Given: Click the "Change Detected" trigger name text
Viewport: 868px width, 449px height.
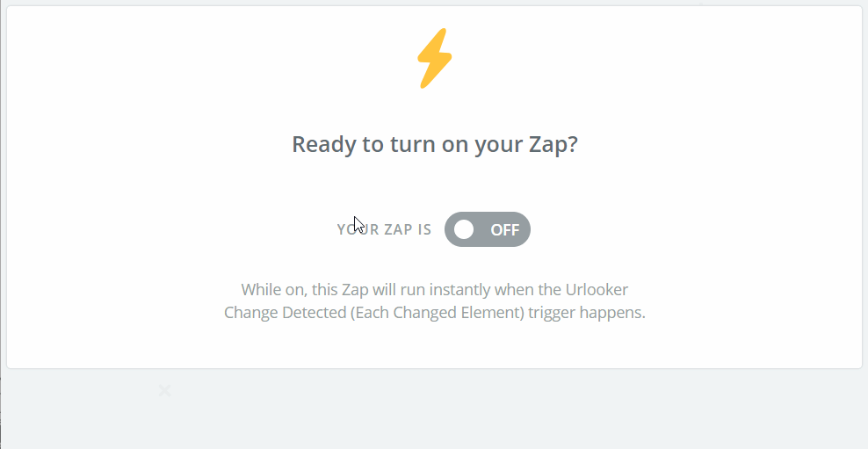Looking at the screenshot, I should 285,313.
